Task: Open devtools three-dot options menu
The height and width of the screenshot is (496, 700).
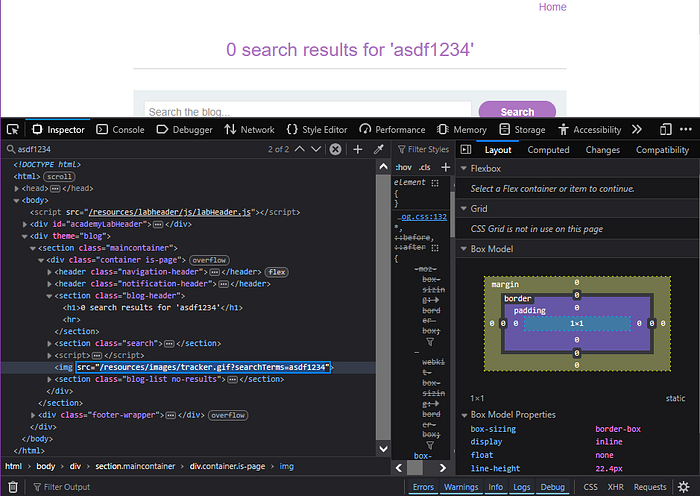Action: [686, 129]
